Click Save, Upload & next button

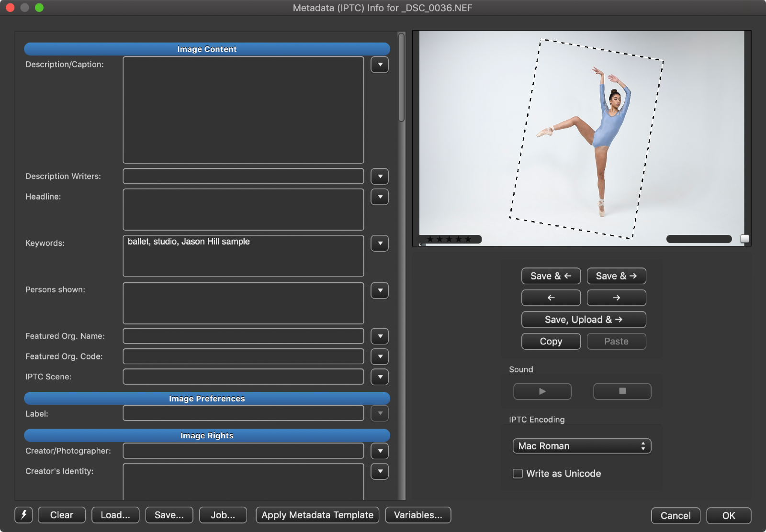coord(584,320)
